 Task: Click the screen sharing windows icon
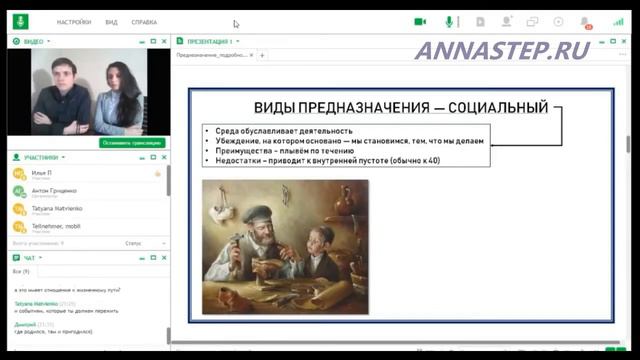(532, 22)
